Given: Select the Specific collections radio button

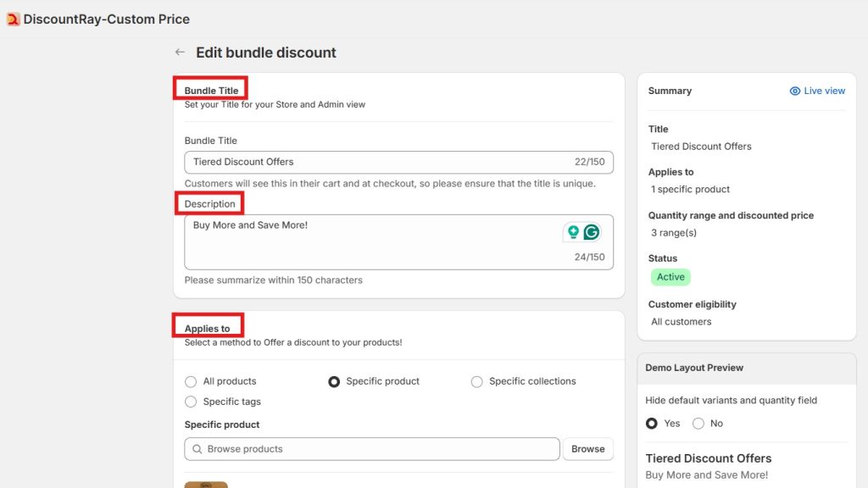Looking at the screenshot, I should (476, 381).
